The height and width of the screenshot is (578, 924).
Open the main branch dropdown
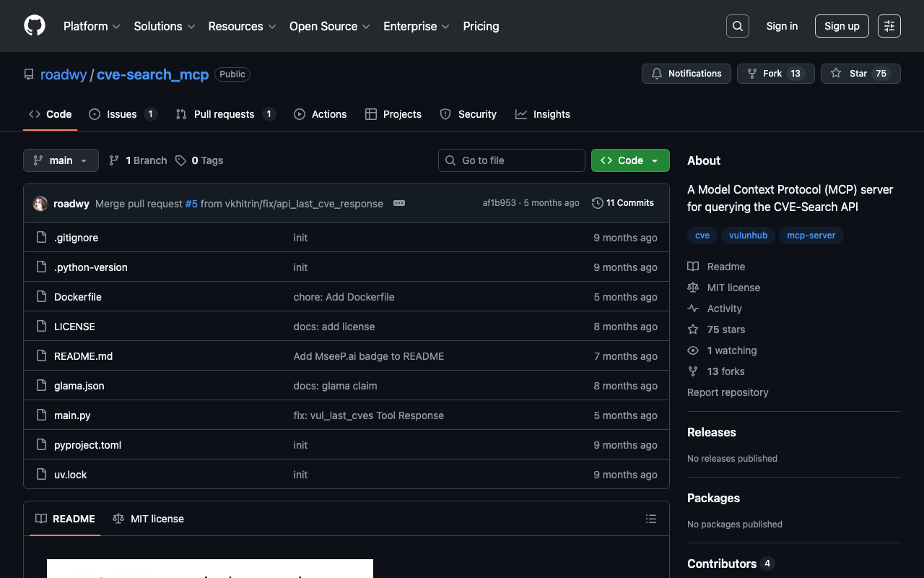[x=61, y=160]
